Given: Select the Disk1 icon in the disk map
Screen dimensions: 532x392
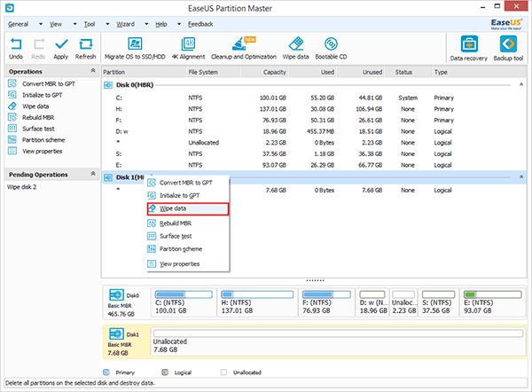Looking at the screenshot, I should pyautogui.click(x=116, y=333).
